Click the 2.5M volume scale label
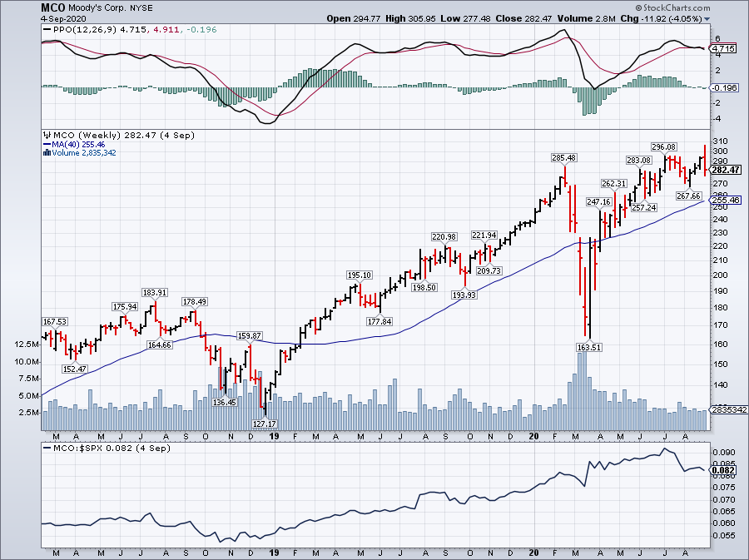This screenshot has width=749, height=560. pyautogui.click(x=28, y=412)
